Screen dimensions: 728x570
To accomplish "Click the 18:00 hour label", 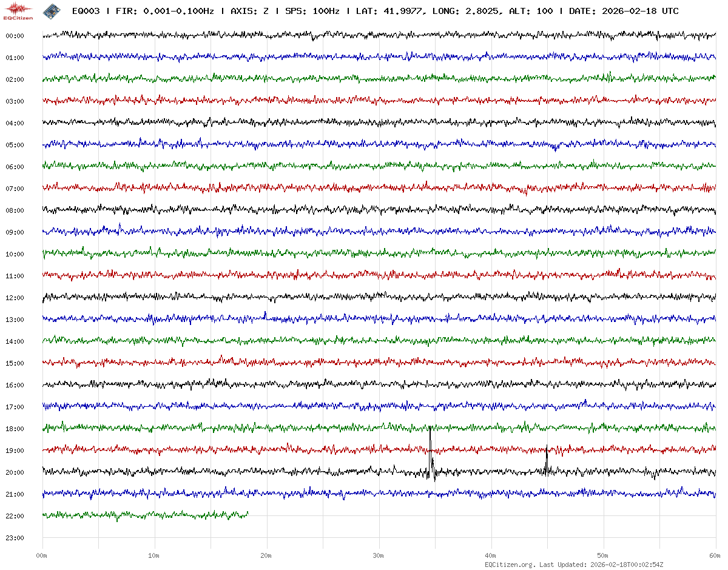I will tap(15, 429).
